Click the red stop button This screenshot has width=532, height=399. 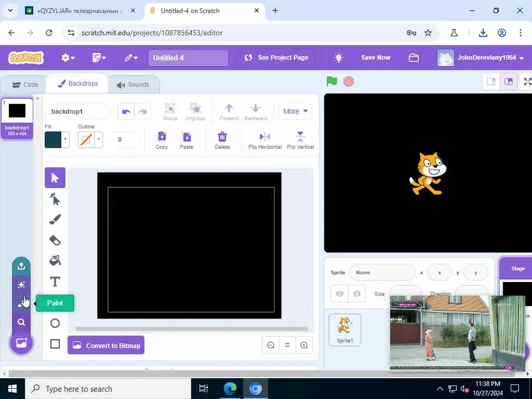pyautogui.click(x=349, y=82)
